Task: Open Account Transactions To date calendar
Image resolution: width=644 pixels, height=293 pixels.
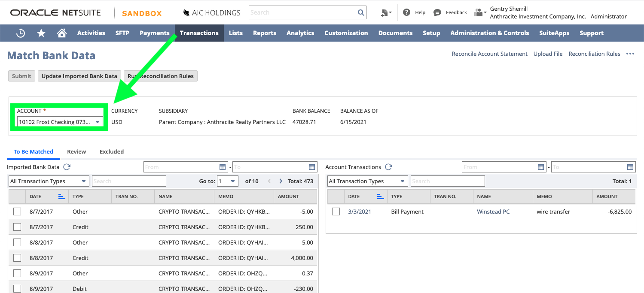Action: click(630, 167)
